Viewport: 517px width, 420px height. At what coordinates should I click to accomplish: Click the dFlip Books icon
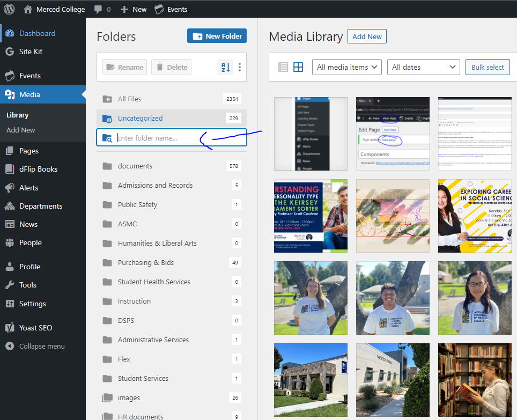(10, 169)
